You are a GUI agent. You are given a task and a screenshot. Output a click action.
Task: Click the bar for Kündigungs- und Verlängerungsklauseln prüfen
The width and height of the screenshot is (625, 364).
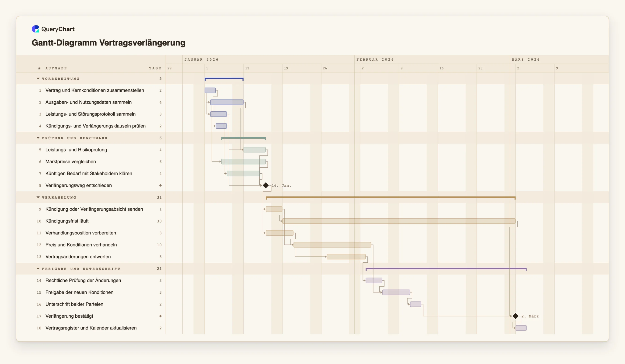[x=221, y=126]
